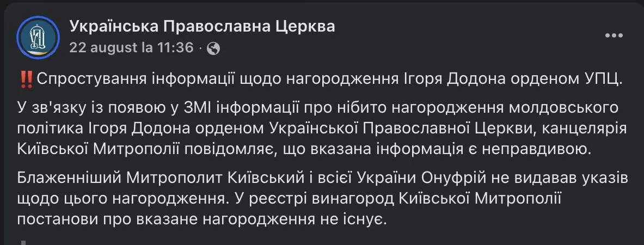
Task: Click the red double exclamation mark emoji
Action: [26, 79]
